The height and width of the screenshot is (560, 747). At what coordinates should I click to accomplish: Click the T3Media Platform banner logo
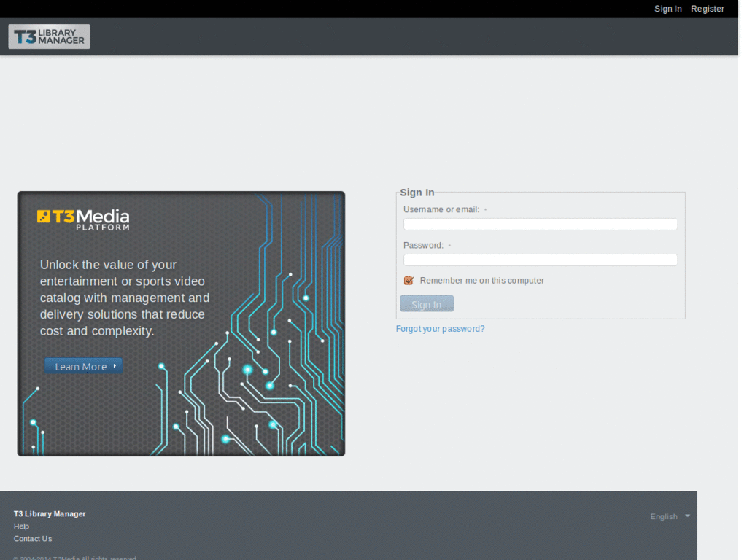click(83, 219)
